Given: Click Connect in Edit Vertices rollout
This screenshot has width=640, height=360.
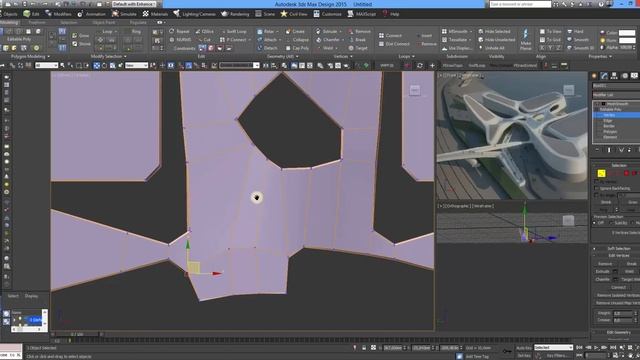Looking at the screenshot, I should click(x=618, y=287).
